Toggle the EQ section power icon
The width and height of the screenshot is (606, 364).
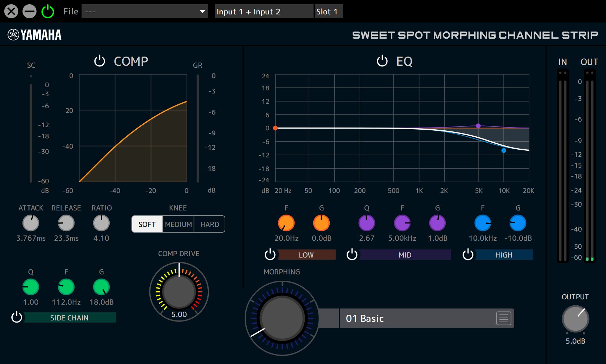click(x=382, y=61)
